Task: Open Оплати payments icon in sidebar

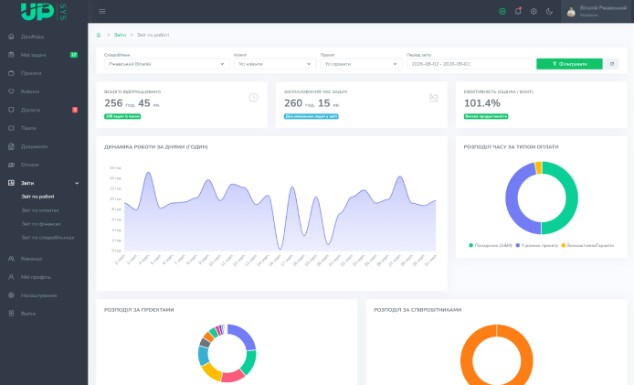Action: pyautogui.click(x=11, y=165)
